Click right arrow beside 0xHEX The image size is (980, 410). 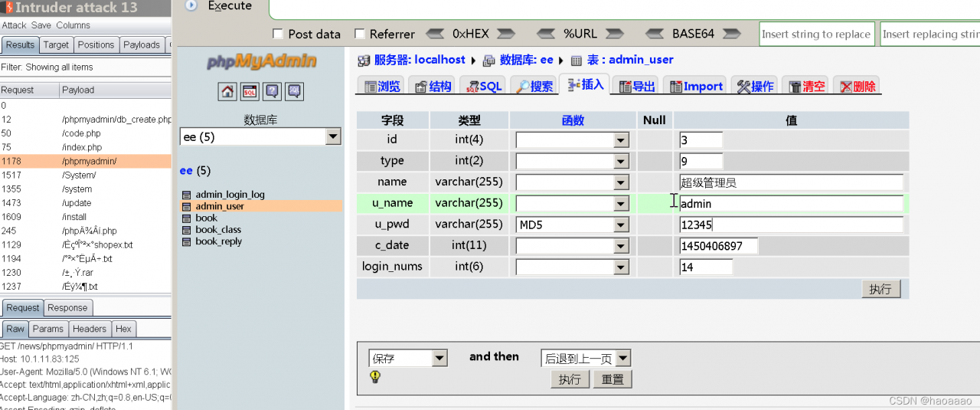[505, 34]
